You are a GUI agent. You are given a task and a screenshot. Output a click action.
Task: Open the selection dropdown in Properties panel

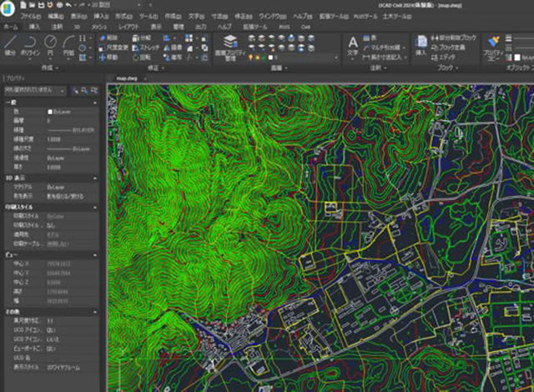35,91
